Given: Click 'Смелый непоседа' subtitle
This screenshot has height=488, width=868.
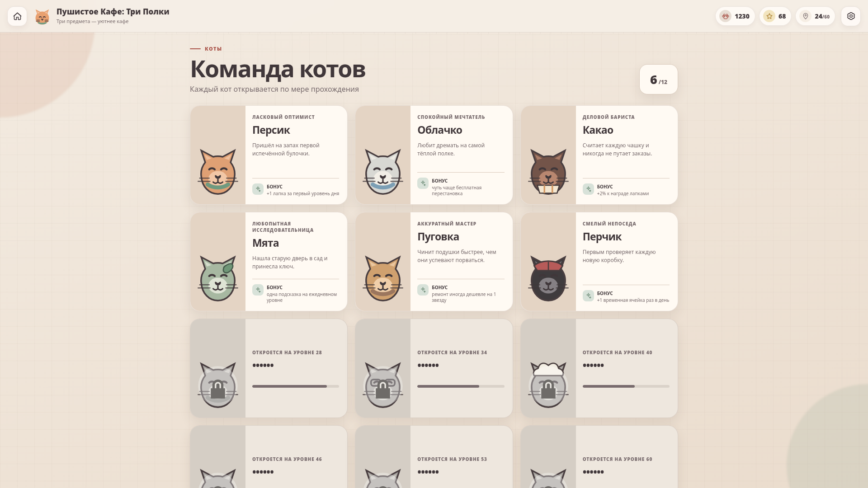Looking at the screenshot, I should tap(609, 224).
